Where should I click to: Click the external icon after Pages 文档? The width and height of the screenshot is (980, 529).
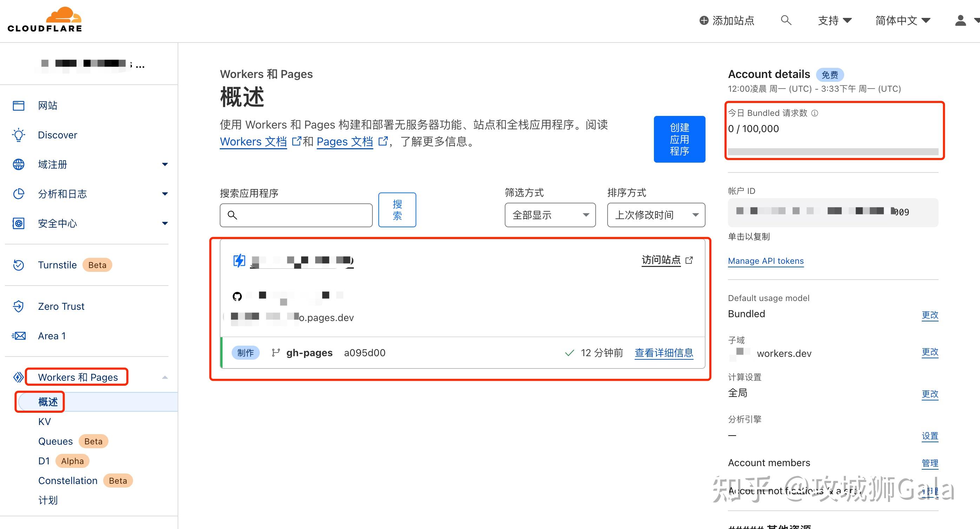coord(383,141)
